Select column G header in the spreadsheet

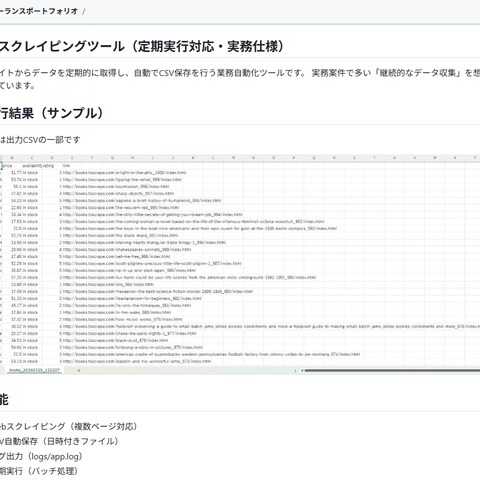tap(112, 158)
